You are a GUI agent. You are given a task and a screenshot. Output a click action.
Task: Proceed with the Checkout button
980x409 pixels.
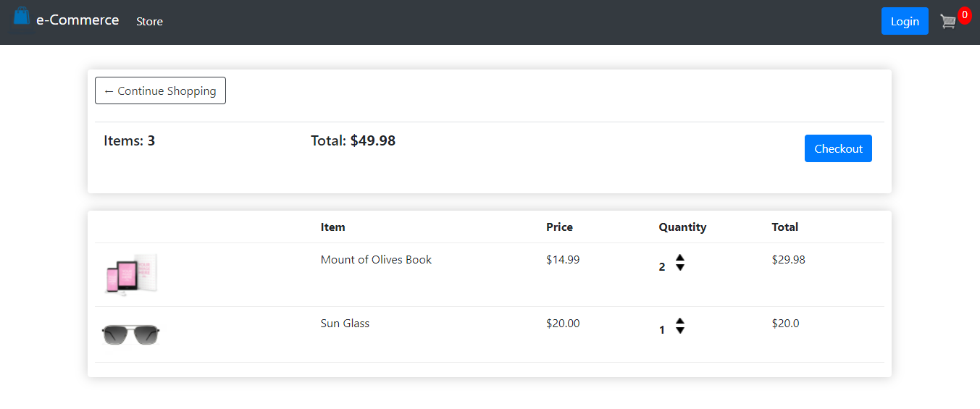click(837, 148)
